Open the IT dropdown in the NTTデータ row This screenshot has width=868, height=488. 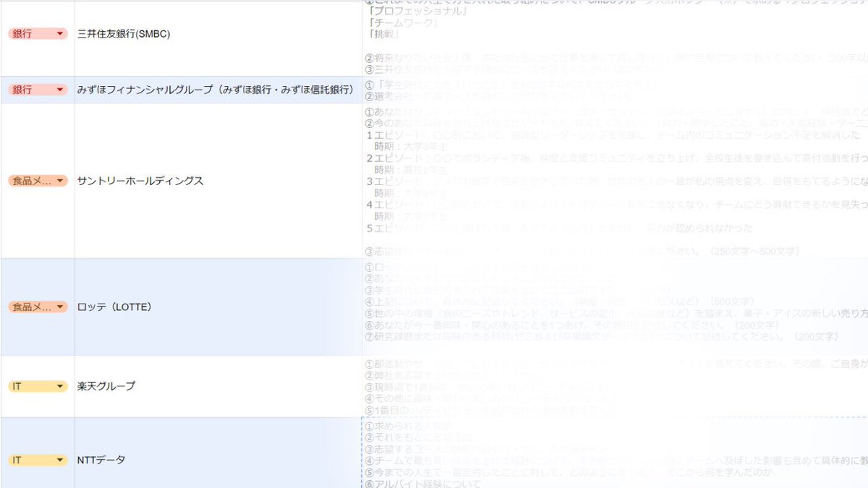point(38,460)
